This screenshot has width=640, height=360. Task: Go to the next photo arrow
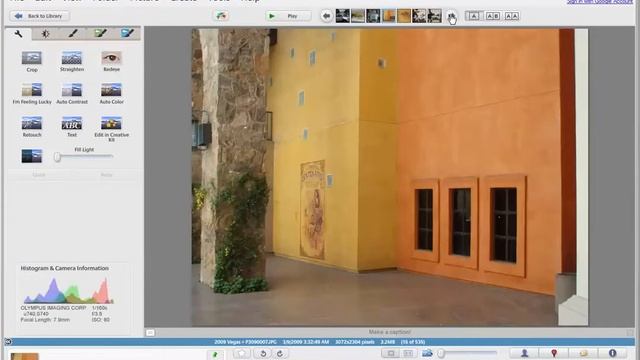(x=451, y=17)
